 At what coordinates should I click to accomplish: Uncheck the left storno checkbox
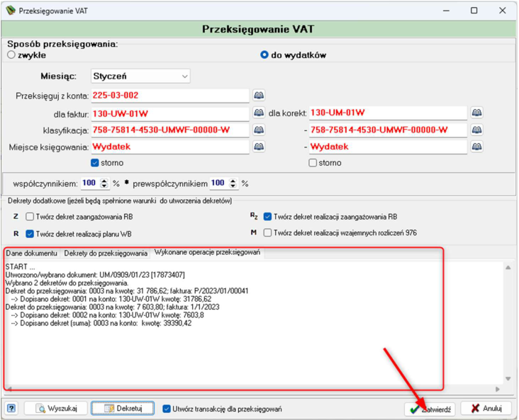[x=95, y=163]
